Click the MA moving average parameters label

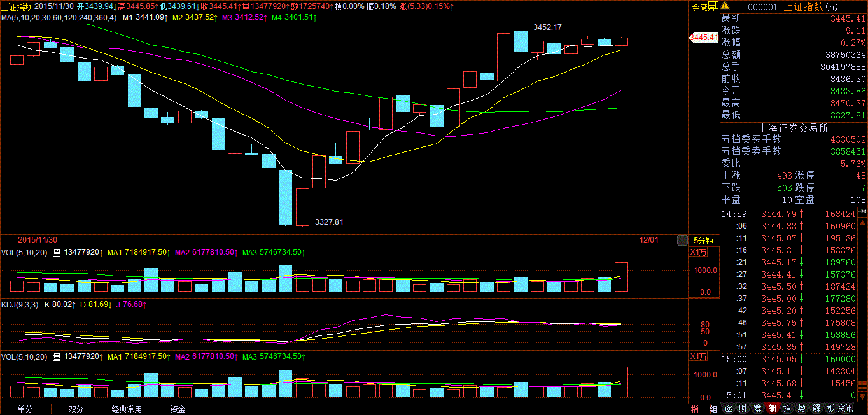point(59,17)
